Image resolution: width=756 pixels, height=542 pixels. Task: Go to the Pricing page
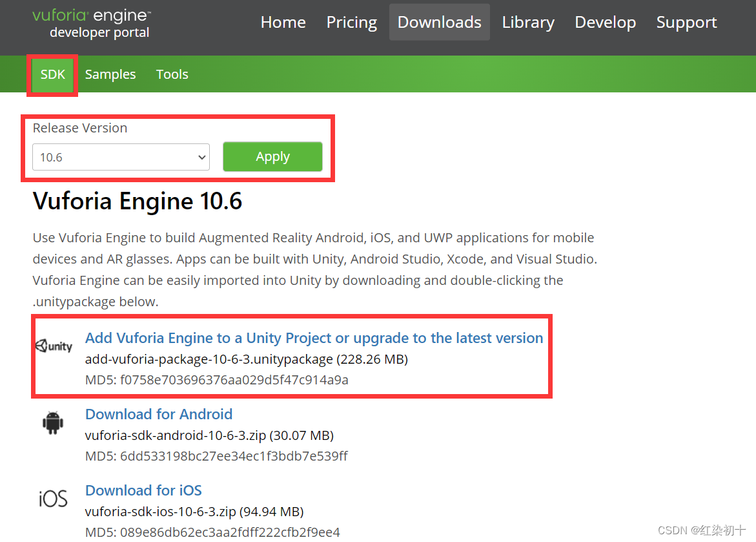[x=351, y=22]
